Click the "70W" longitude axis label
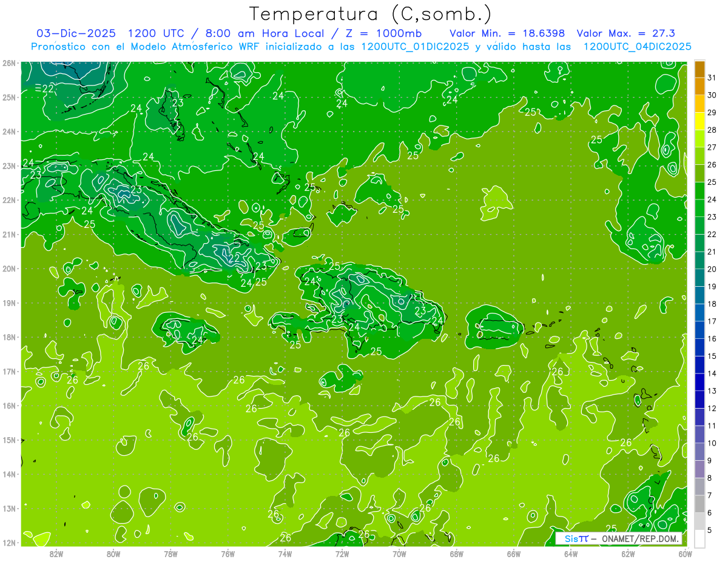Image resolution: width=728 pixels, height=562 pixels. click(399, 554)
